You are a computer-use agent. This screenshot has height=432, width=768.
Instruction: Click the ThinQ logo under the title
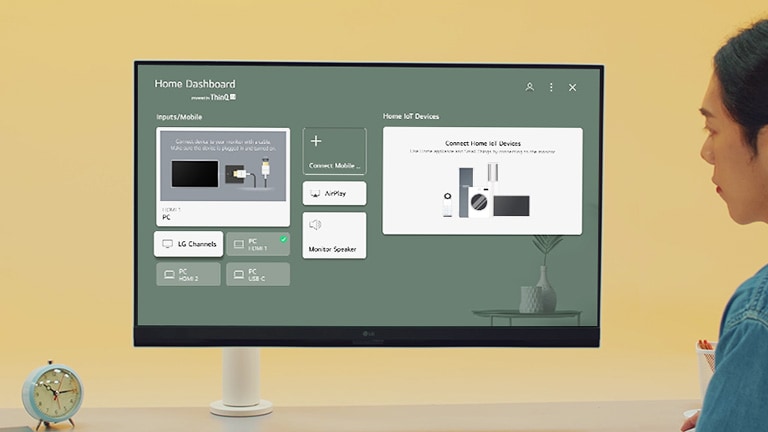[221, 97]
